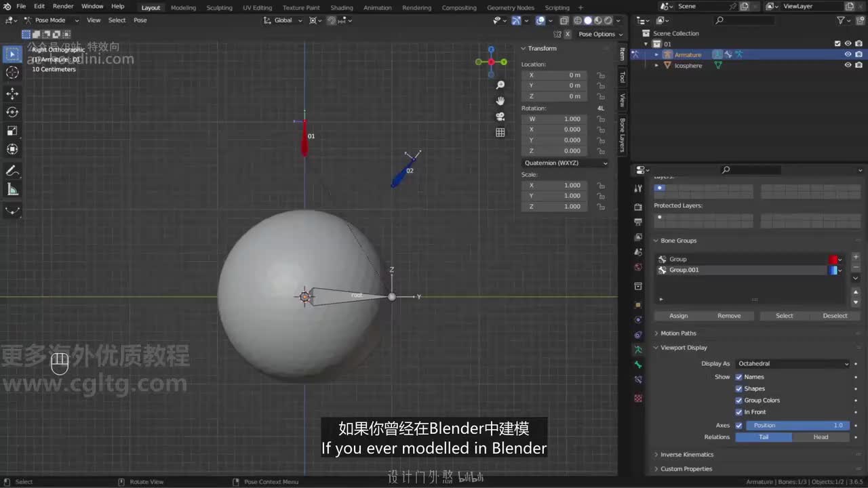Choose the Cursor tool in toolbar

(x=12, y=73)
